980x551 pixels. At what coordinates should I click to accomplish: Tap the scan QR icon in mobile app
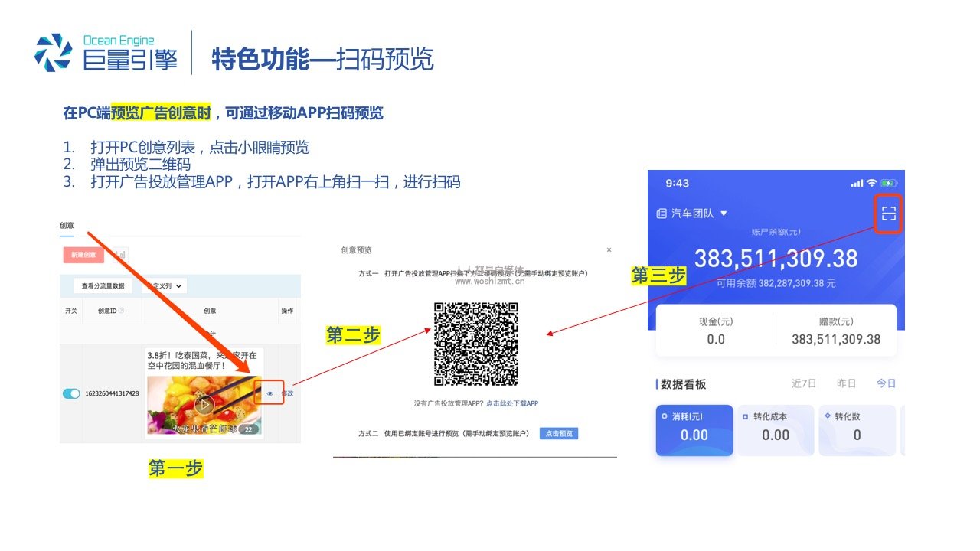click(x=888, y=214)
